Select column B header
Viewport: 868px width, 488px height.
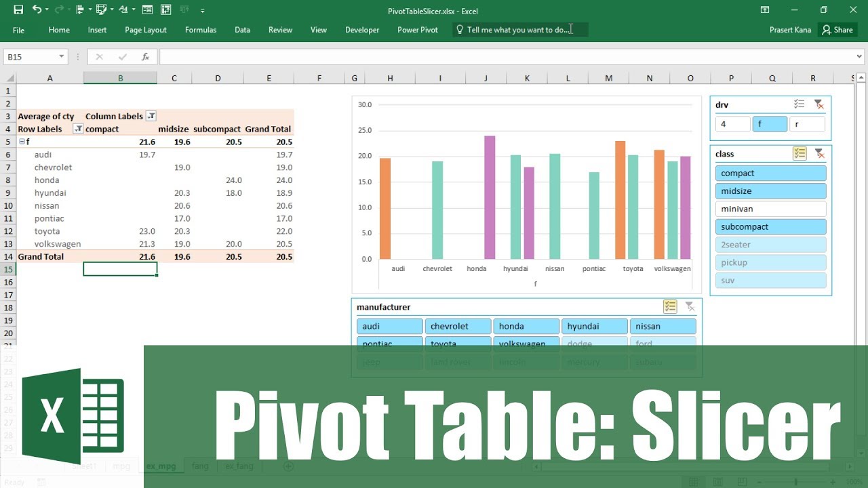point(121,79)
